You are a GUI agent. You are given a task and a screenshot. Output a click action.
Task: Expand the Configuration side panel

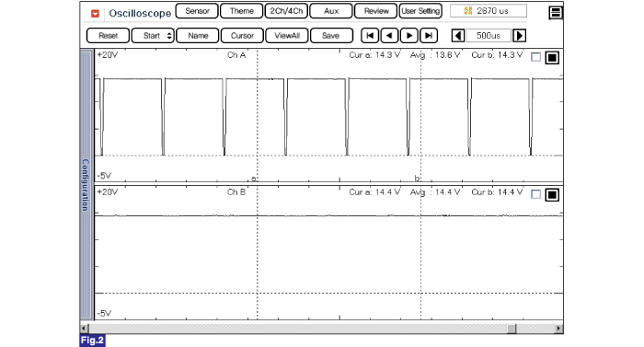[86, 185]
